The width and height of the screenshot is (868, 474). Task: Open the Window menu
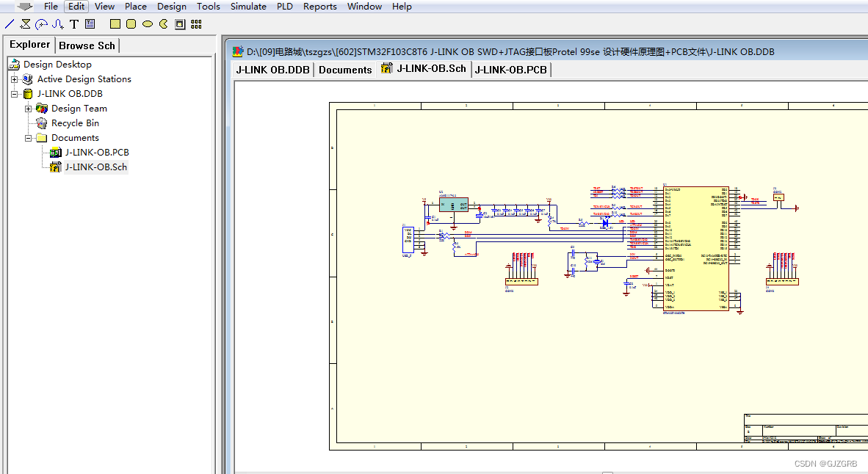click(x=364, y=7)
